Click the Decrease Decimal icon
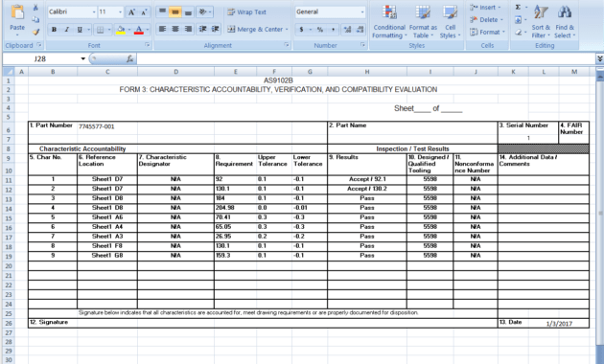The image size is (604, 364). point(360,30)
